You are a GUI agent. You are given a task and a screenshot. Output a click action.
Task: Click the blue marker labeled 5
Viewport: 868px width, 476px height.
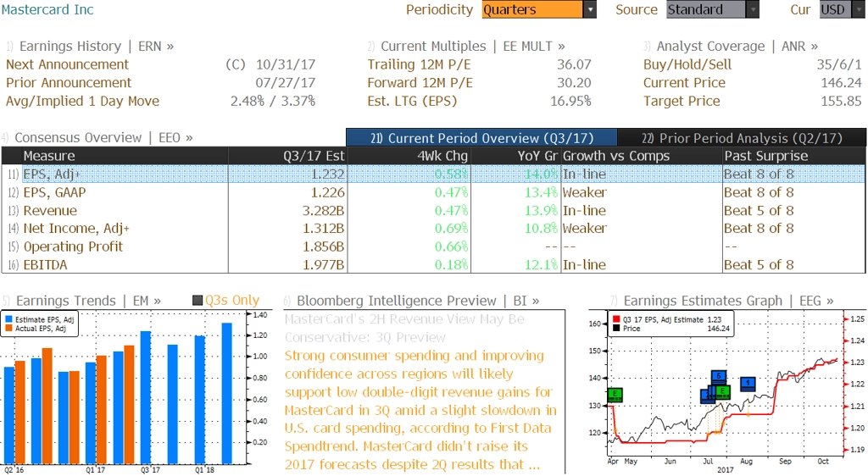719,377
